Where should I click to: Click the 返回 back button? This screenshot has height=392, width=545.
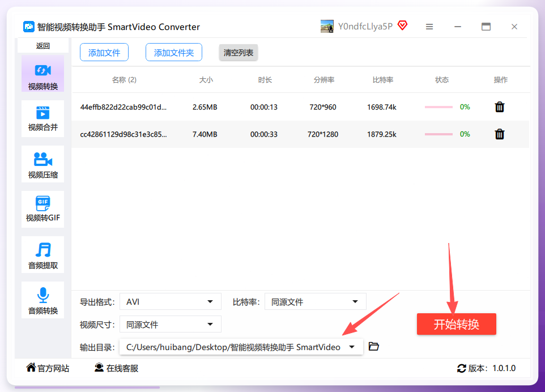click(x=42, y=46)
